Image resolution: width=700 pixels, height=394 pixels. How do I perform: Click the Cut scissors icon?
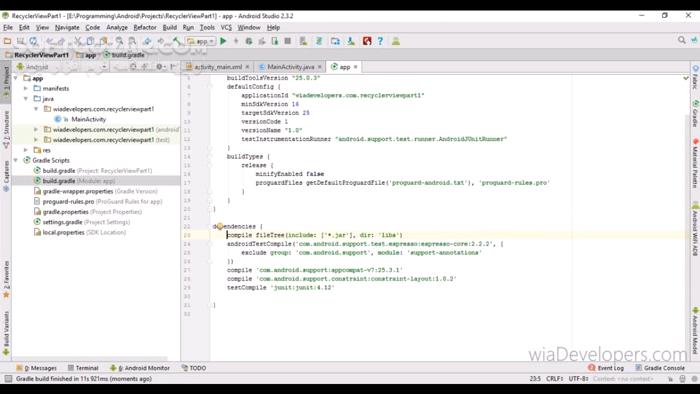coord(78,41)
